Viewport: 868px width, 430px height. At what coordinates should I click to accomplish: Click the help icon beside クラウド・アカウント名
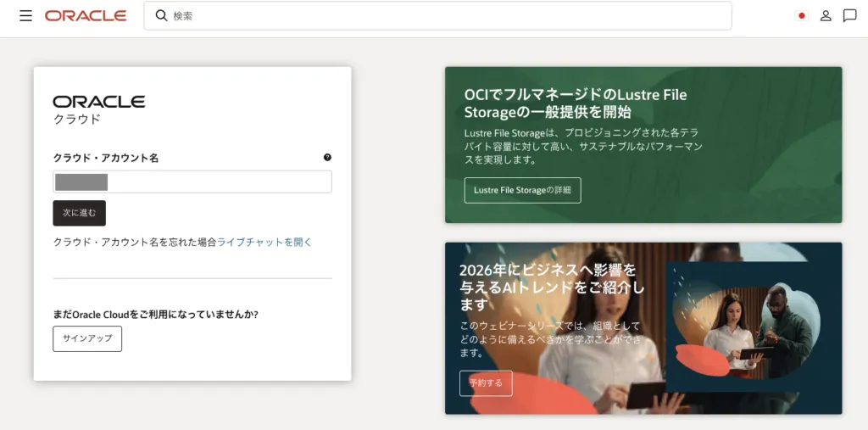click(327, 158)
